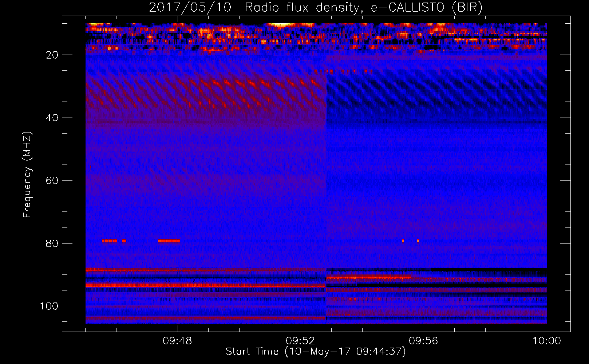
Task: Click the '20' frequency tick label
Action: [x=52, y=55]
